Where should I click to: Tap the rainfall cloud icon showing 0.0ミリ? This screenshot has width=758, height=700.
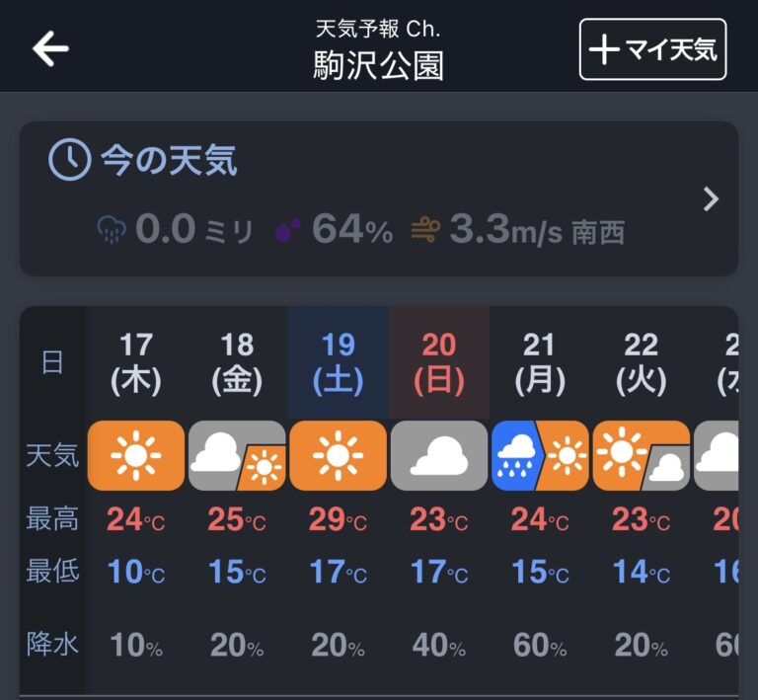click(112, 230)
